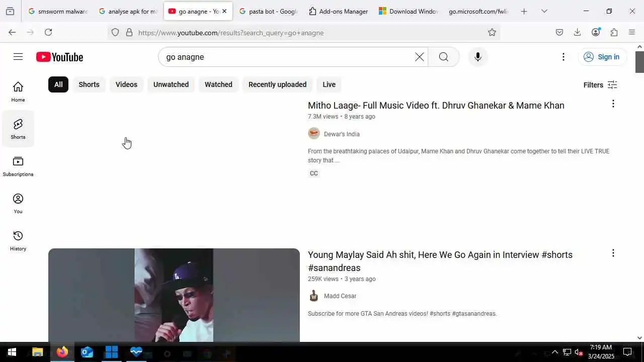Open Madd Cesar channel avatar
Image resolution: width=644 pixels, height=362 pixels.
pos(314,296)
